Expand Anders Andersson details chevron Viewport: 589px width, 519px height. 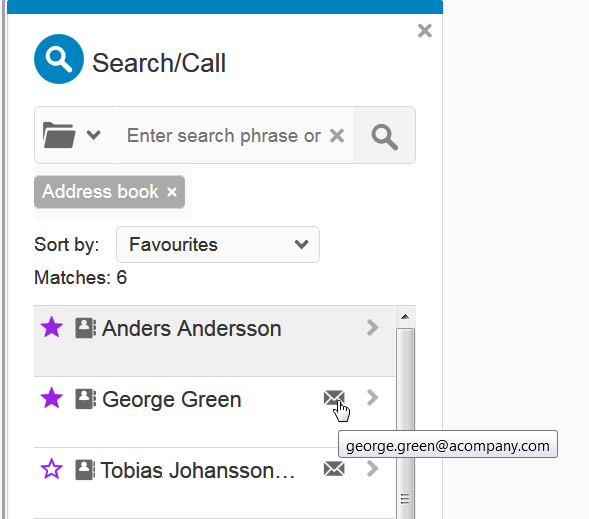pos(372,327)
